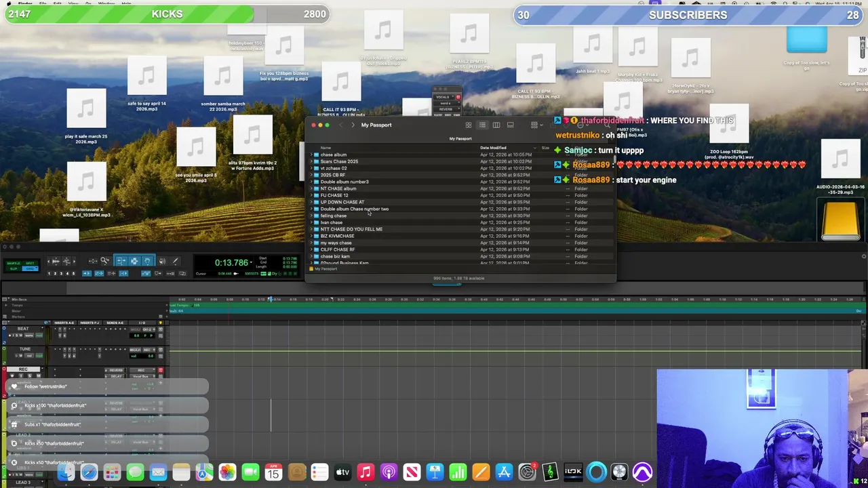The width and height of the screenshot is (868, 488).
Task: Click the playhead marker on timeline ruler
Action: point(270,299)
